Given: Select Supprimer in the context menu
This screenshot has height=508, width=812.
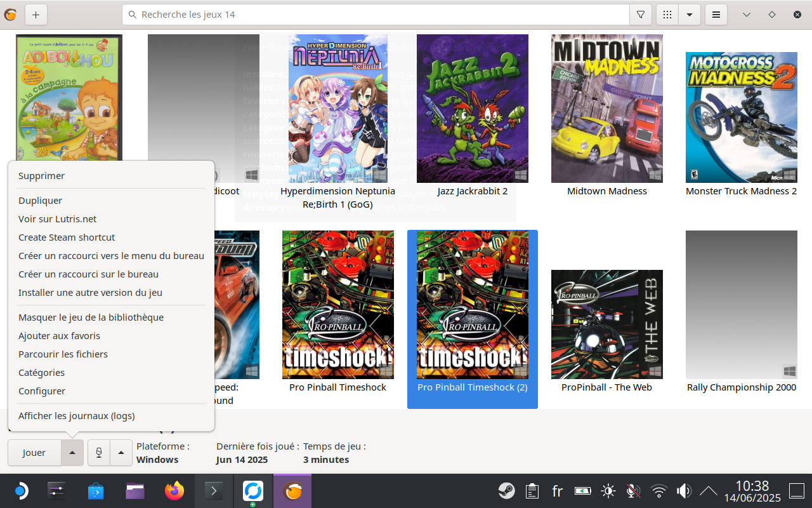Looking at the screenshot, I should coord(111,176).
